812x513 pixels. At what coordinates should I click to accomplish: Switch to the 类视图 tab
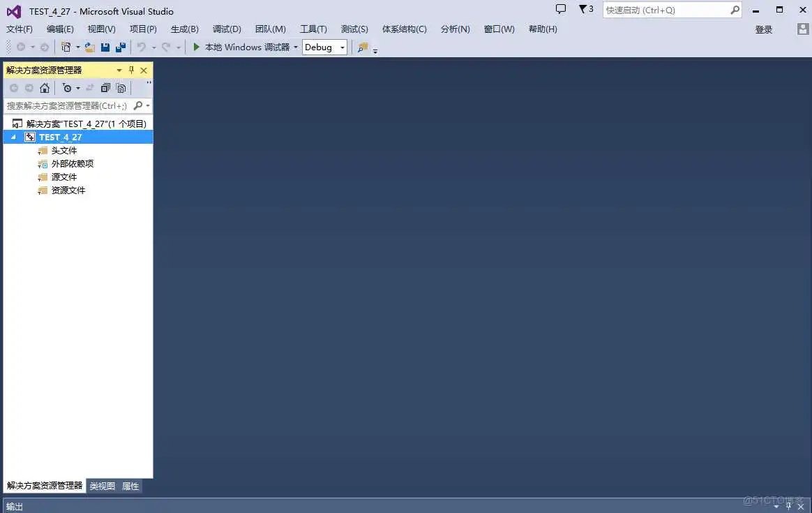pos(101,486)
